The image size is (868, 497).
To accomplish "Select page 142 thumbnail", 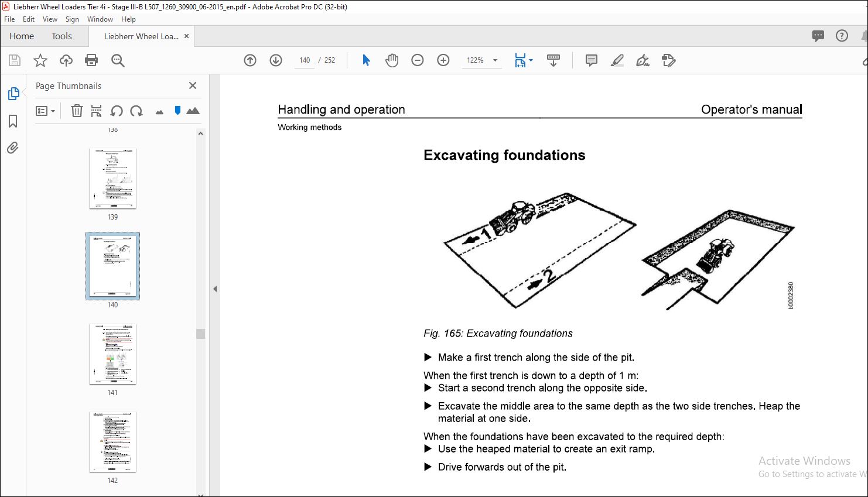I will click(x=112, y=441).
